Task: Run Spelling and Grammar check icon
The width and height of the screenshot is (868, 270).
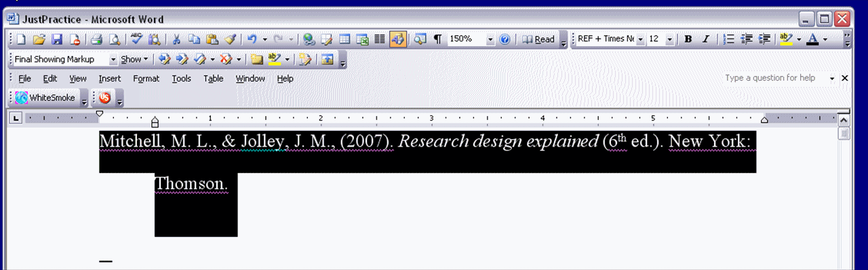Action: (137, 39)
